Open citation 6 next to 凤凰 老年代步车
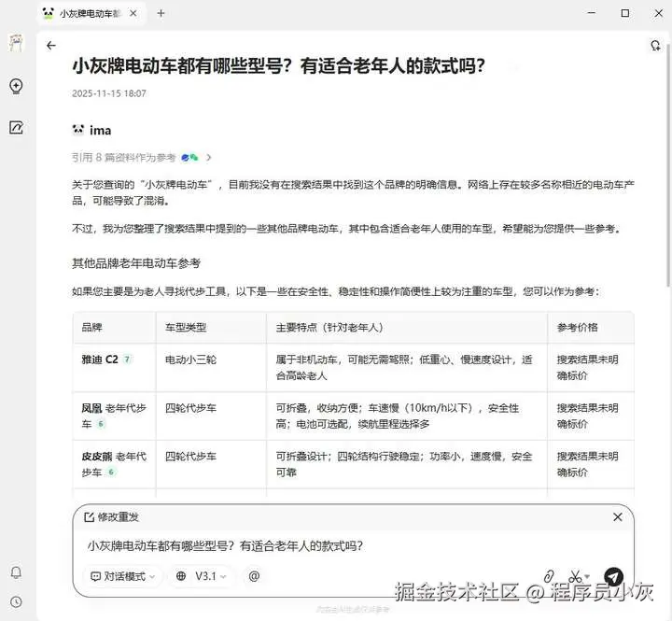 101,424
